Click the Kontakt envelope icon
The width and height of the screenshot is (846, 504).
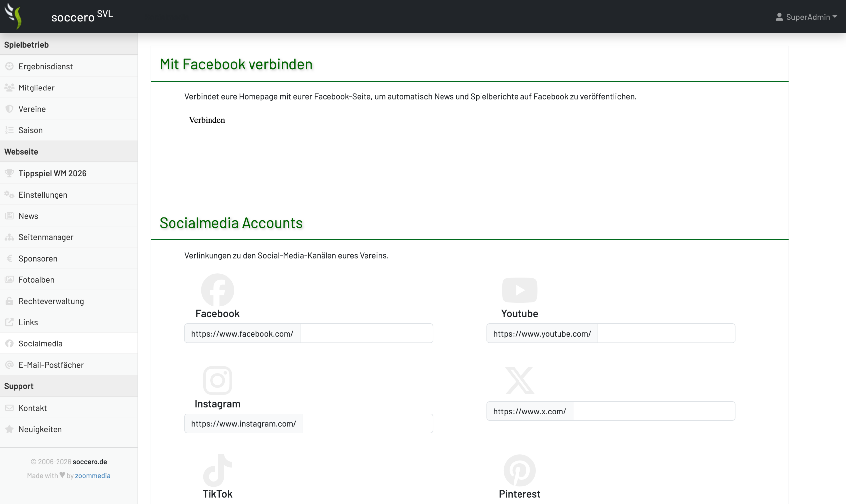point(9,408)
